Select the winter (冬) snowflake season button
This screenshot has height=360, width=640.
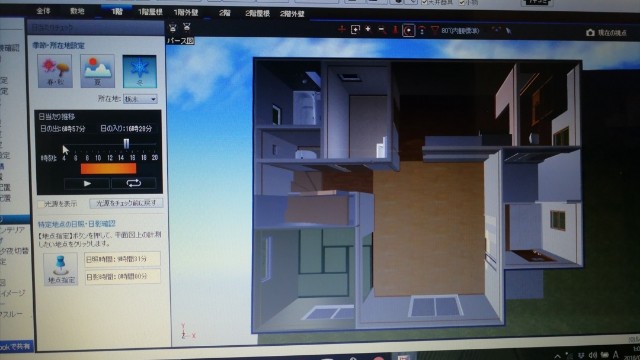click(x=140, y=71)
